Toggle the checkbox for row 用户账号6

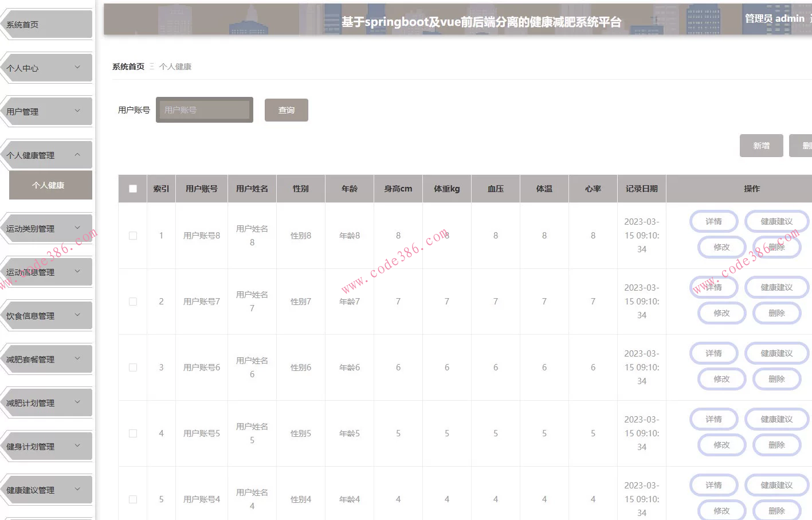click(133, 367)
